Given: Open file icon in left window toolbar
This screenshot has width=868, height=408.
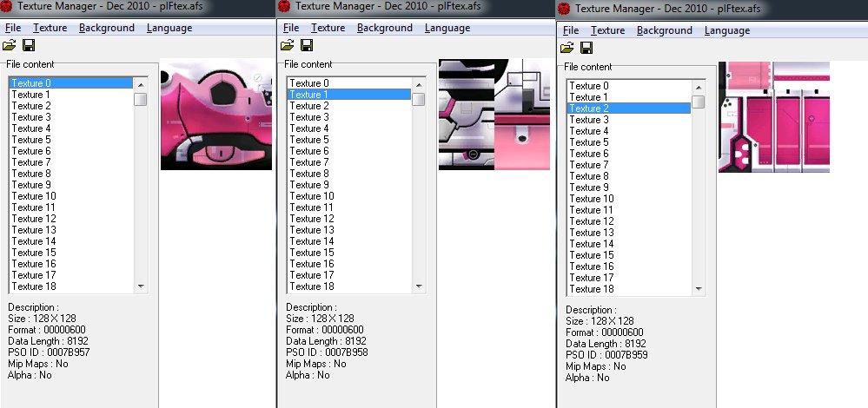Looking at the screenshot, I should 10,45.
